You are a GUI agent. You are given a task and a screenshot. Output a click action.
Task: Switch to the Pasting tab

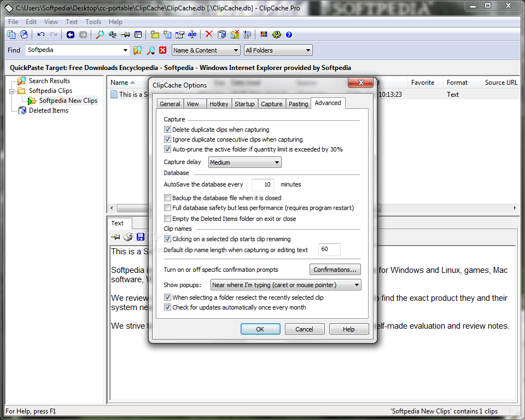coord(299,104)
